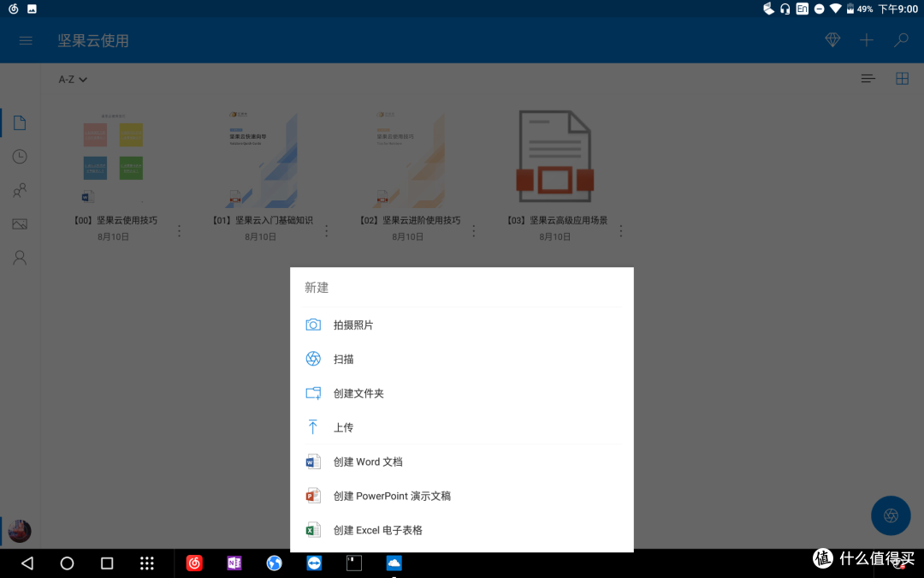Open the 【01】坚果云入门基础知识 thumbnail
Image resolution: width=924 pixels, height=578 pixels.
[x=260, y=159]
